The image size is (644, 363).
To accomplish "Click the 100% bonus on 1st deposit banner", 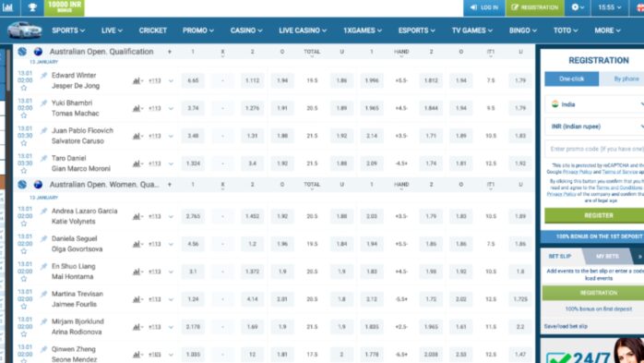I will (x=592, y=236).
